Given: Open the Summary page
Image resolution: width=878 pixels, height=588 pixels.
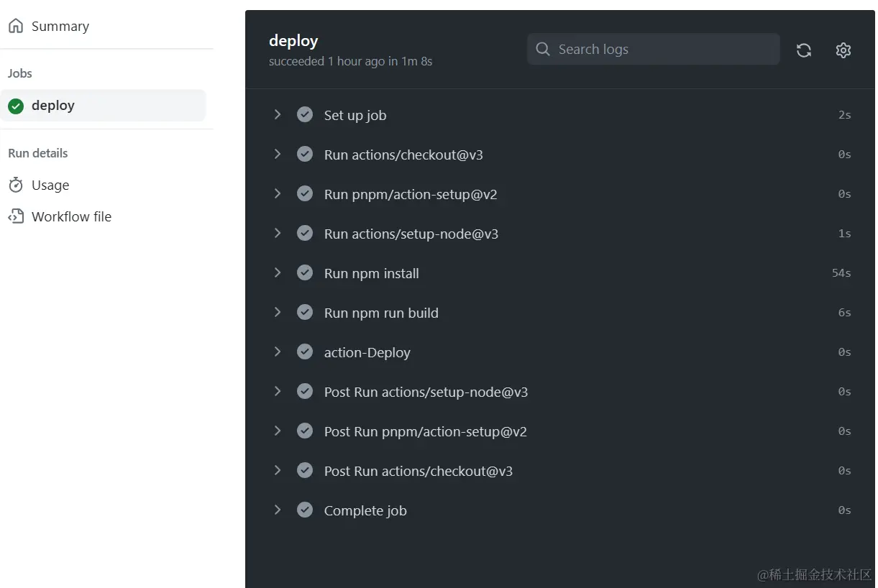Looking at the screenshot, I should tap(60, 27).
